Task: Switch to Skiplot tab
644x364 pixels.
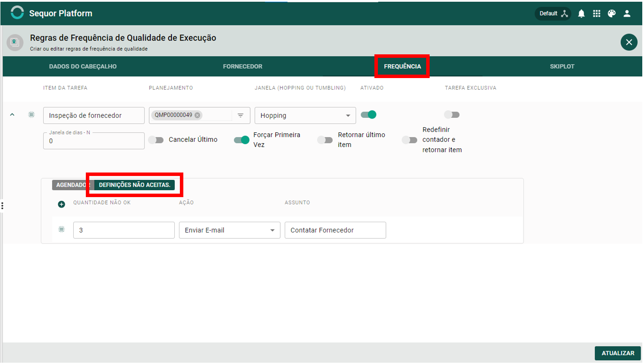Action: (x=562, y=66)
